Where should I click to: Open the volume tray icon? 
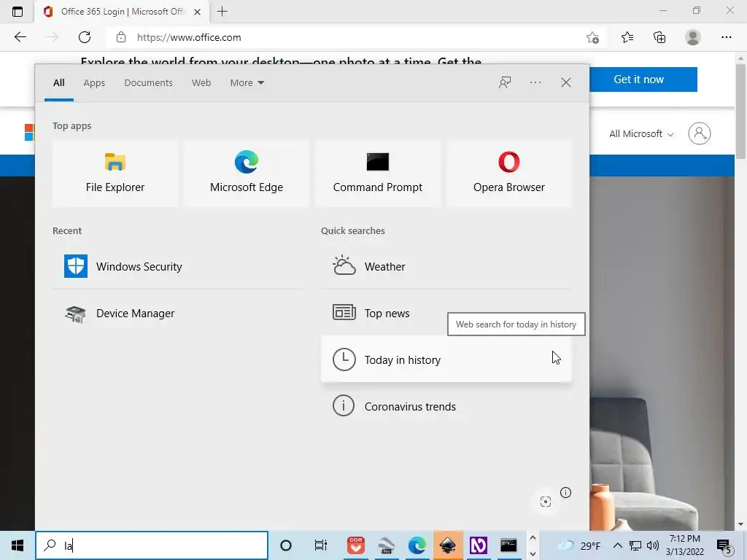653,545
